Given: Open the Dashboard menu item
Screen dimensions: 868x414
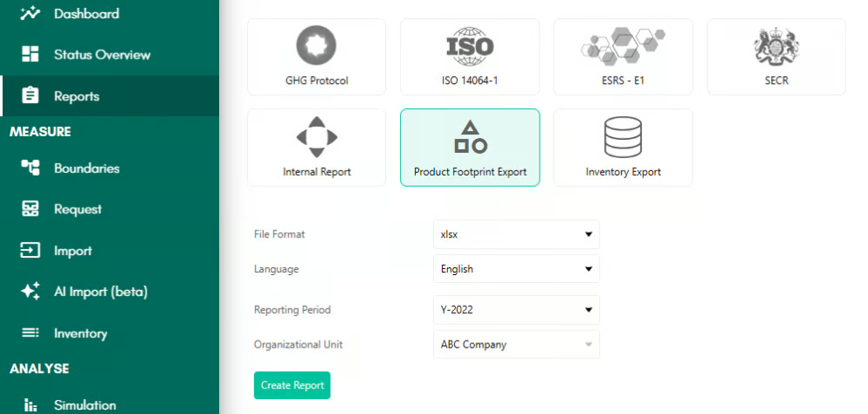Looking at the screenshot, I should (86, 13).
